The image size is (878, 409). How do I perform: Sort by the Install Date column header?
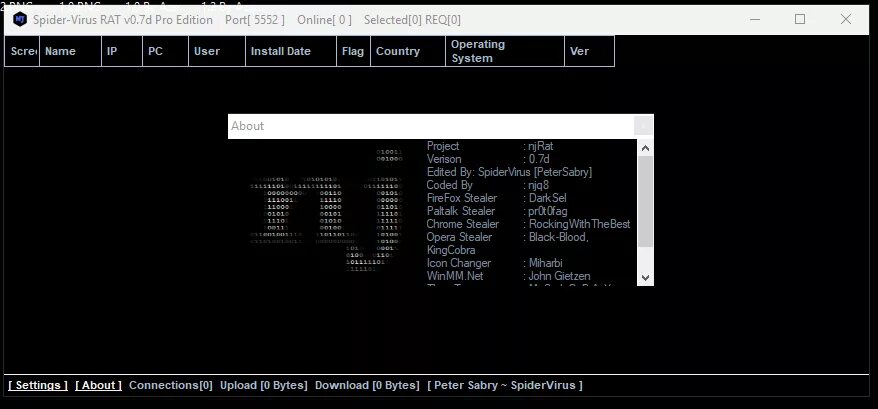point(291,51)
